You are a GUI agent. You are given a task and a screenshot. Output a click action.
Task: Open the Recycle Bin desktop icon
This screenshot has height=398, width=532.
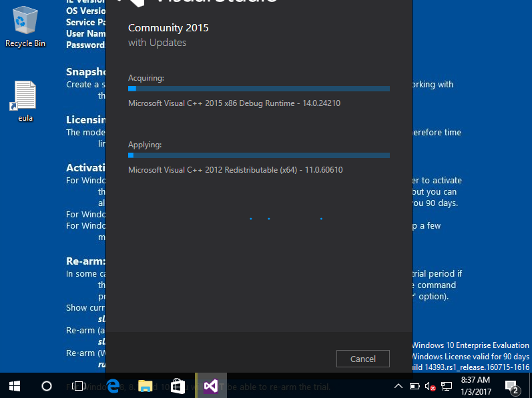[x=25, y=28]
